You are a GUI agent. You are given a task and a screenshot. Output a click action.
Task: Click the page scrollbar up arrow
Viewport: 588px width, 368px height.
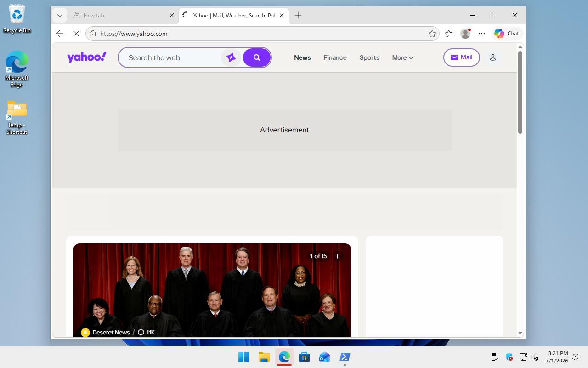point(520,47)
